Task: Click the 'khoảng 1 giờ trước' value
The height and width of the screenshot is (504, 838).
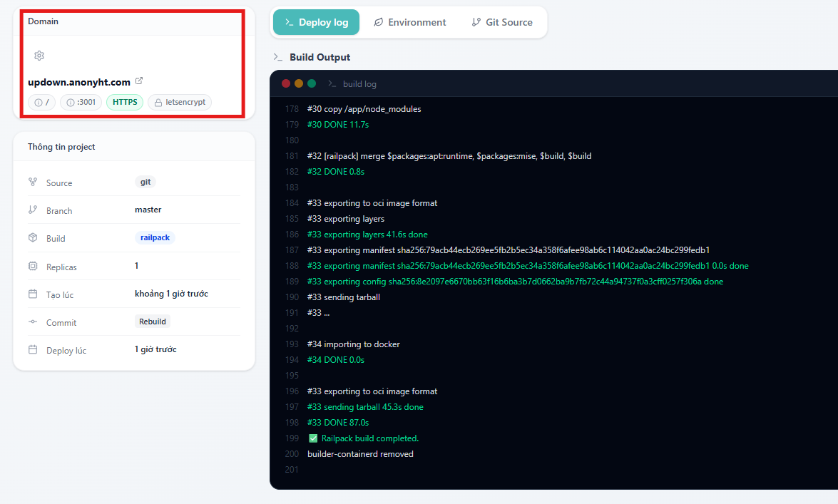Action: click(x=172, y=294)
